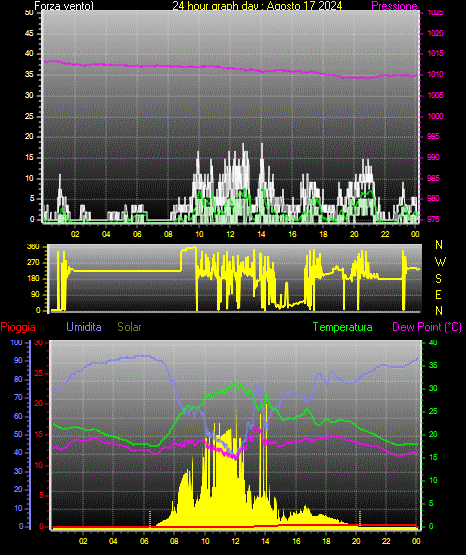Click the Pressione legend label
Viewport: 466px width, 555px height.
[x=394, y=6]
